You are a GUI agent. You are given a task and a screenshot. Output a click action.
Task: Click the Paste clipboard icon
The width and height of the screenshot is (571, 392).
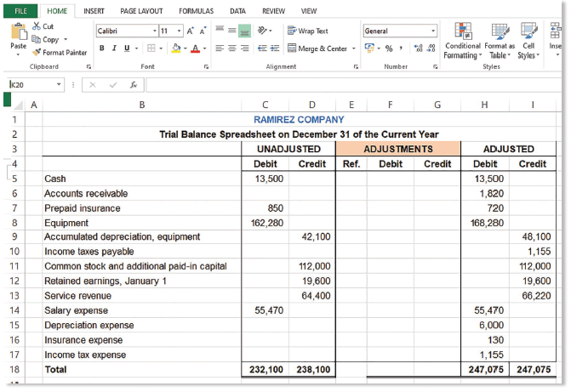coord(18,31)
